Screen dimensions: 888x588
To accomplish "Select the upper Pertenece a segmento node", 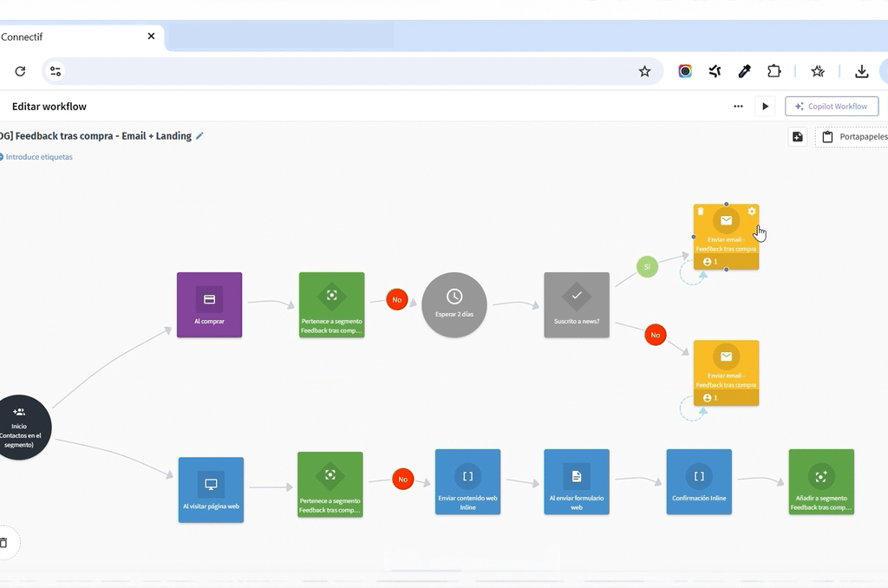I will [x=332, y=304].
